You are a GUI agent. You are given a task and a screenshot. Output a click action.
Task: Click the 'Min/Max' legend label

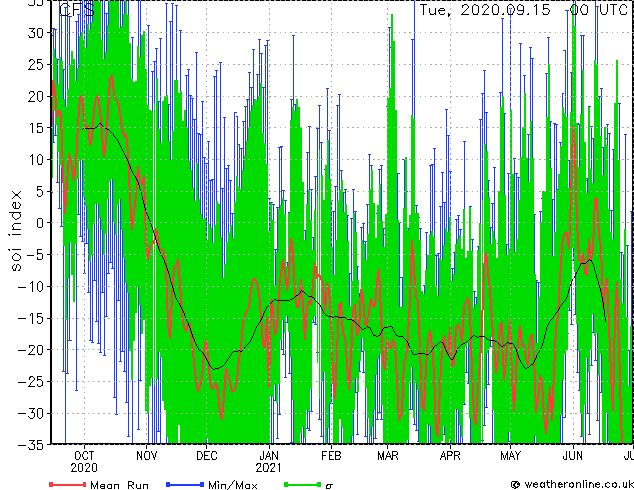tap(232, 485)
